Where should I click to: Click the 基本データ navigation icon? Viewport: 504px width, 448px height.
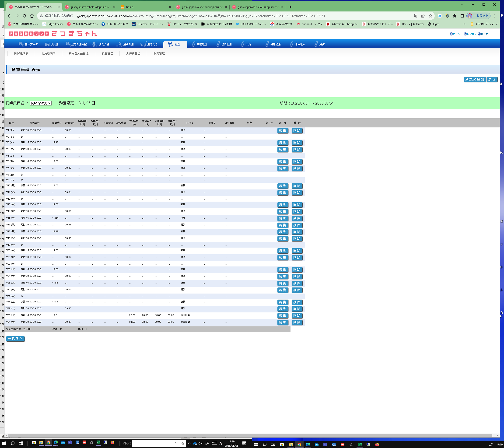tap(21, 44)
